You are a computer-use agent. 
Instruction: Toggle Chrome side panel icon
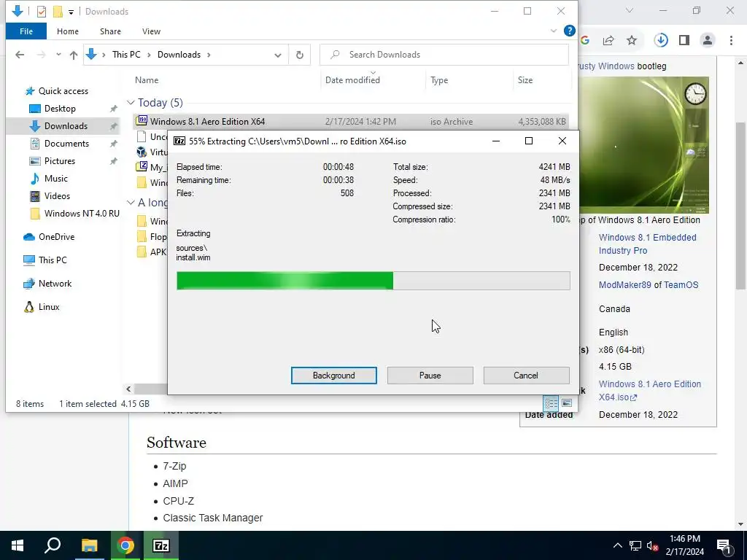684,41
